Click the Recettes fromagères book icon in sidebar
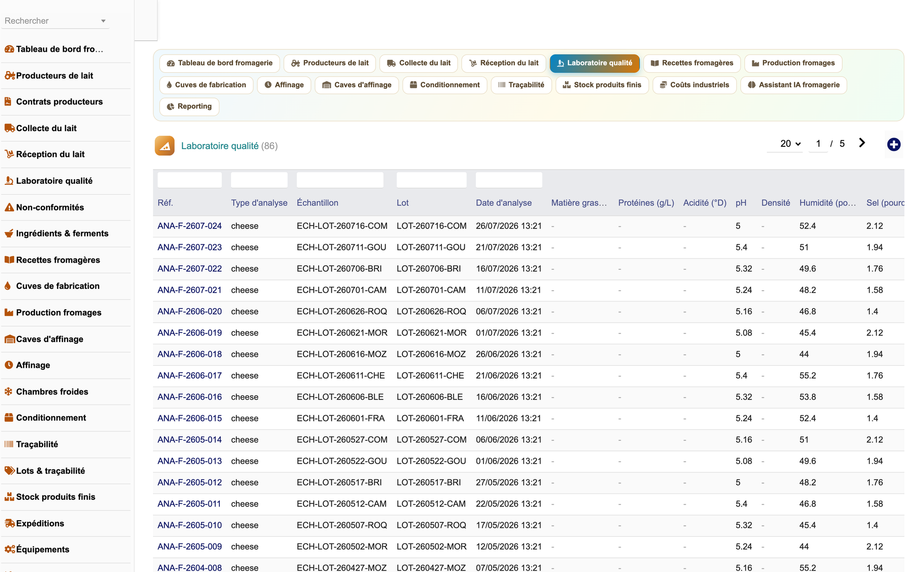The image size is (924, 572). pos(9,260)
